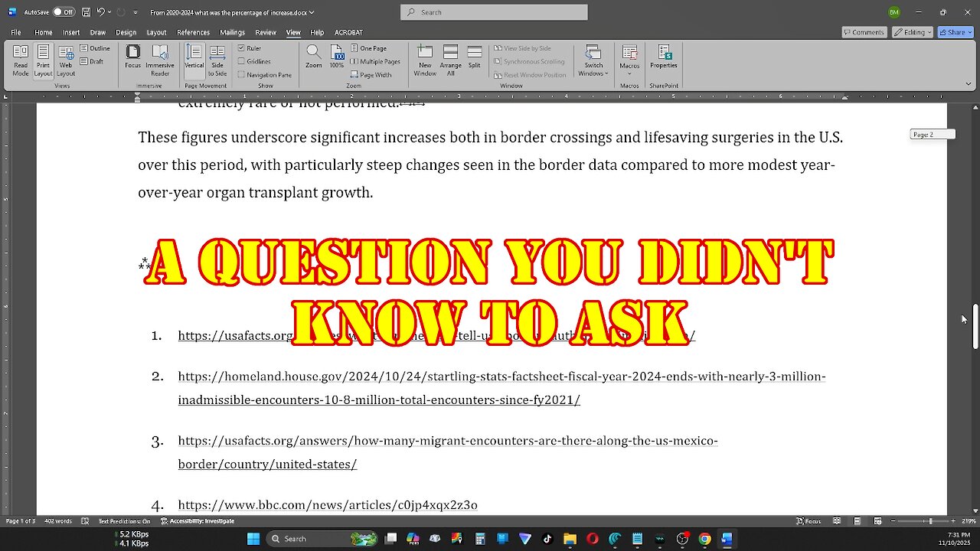Uncheck the Ruler checkbox

[241, 48]
